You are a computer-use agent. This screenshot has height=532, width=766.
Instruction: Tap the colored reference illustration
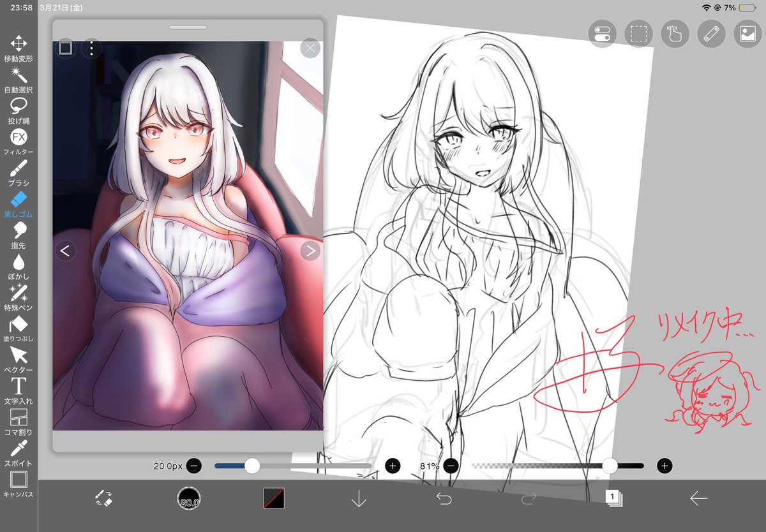[188, 235]
